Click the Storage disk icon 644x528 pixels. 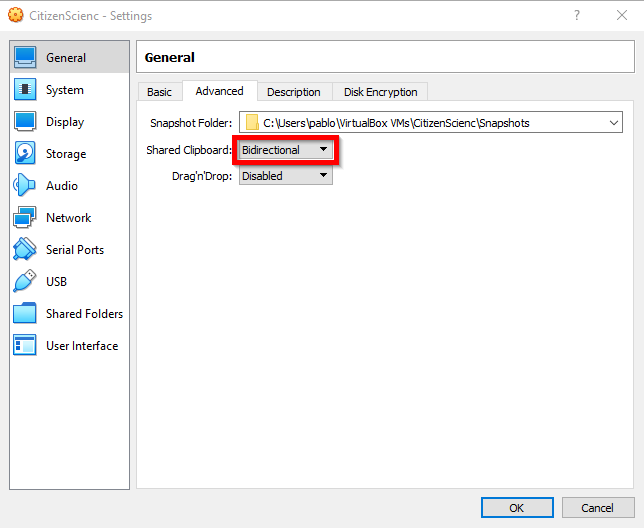pos(25,153)
